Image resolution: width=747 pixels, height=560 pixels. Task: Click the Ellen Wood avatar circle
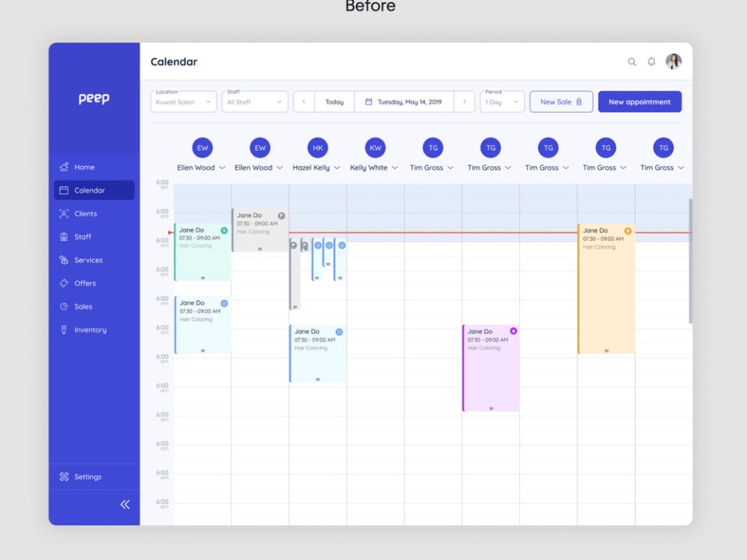click(202, 148)
